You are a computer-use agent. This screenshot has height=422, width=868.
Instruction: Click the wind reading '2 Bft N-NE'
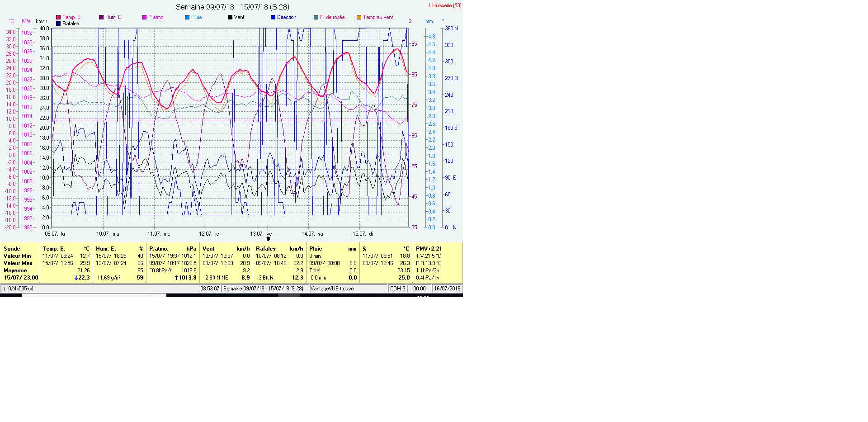[x=217, y=278]
